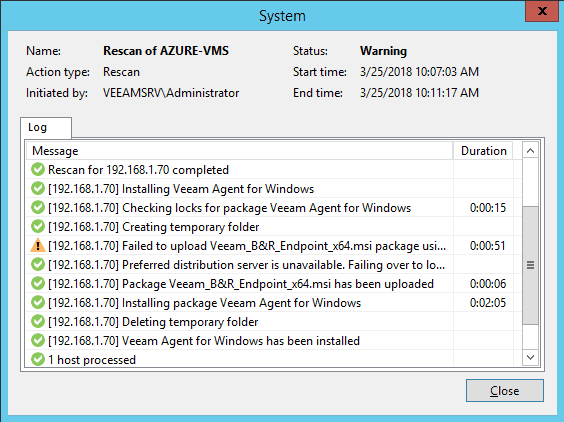The image size is (564, 422).
Task: Select the 'Deleting temporary folder' log message
Action: 153,322
